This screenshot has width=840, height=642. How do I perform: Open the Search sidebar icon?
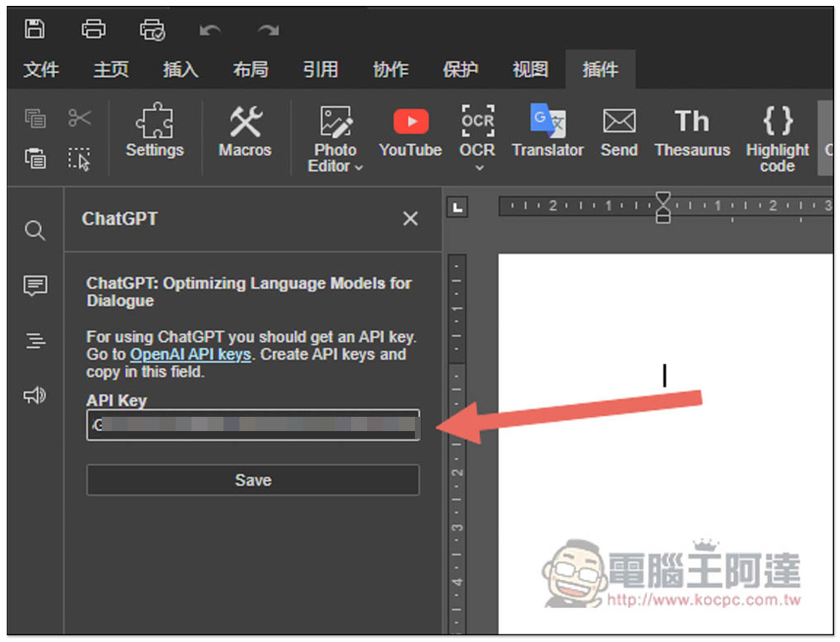(x=35, y=231)
